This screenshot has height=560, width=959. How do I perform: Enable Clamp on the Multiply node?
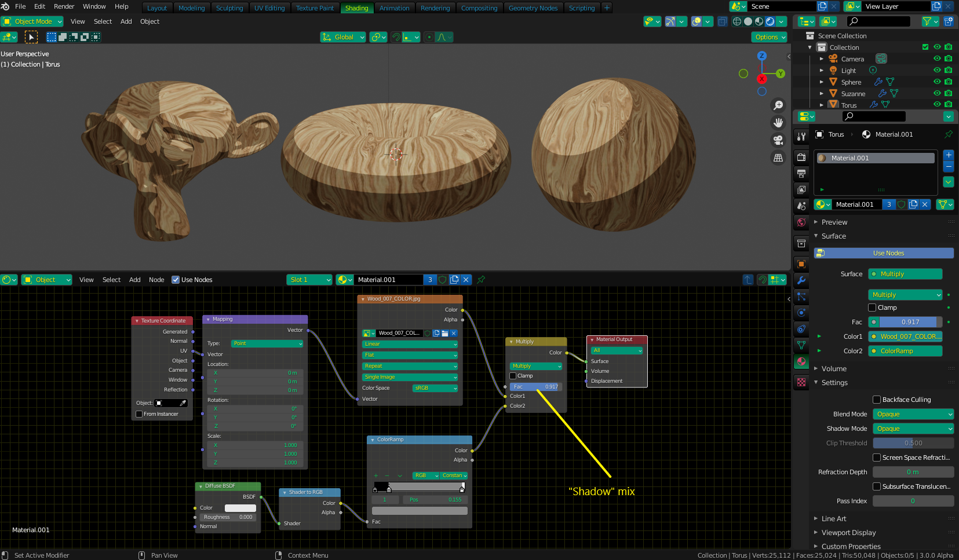513,376
